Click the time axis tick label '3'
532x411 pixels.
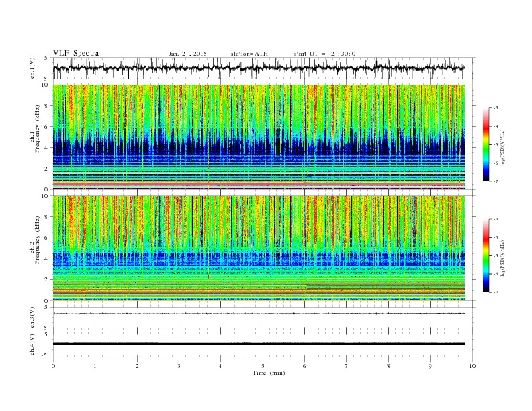click(x=179, y=366)
